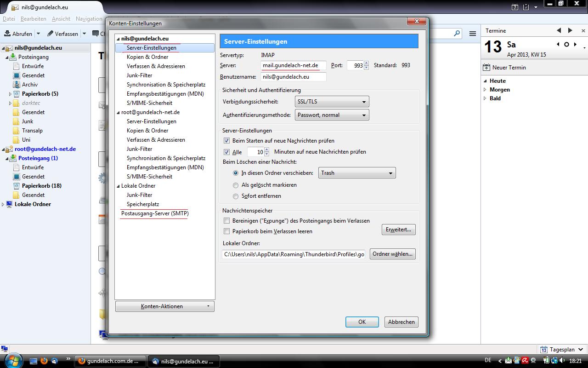588x368 pixels.
Task: Open the Verbindungssicherheit SSL/TLS dropdown
Action: (332, 102)
